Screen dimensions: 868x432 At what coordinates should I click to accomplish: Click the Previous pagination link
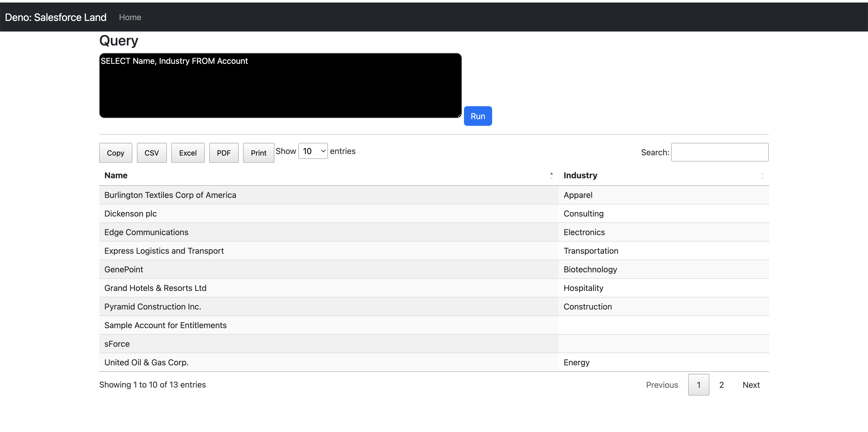(662, 385)
